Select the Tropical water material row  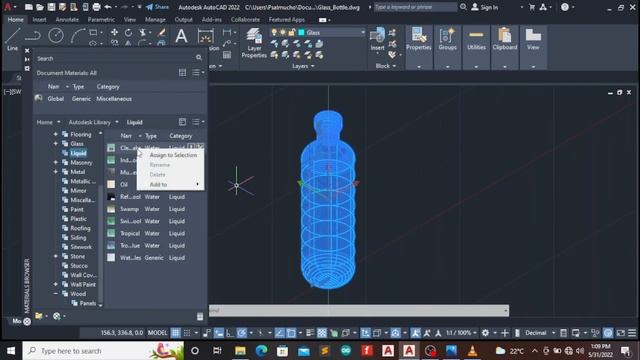(155, 233)
